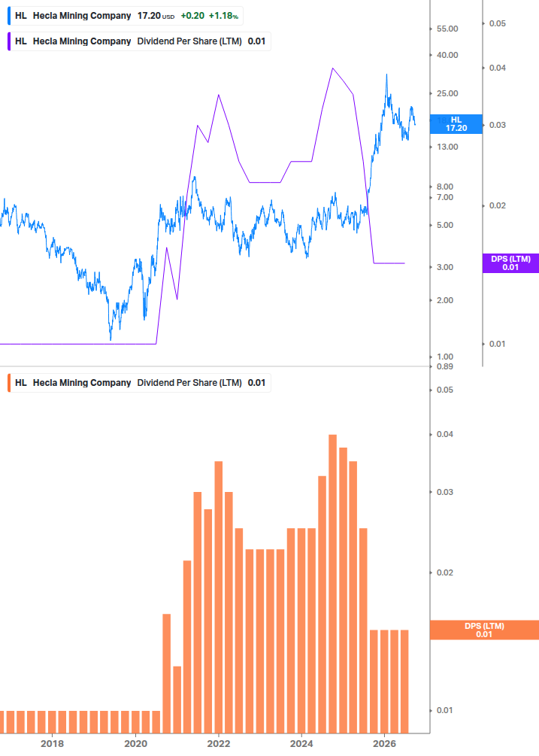Click the 2020 label on time axis
539x756 pixels.
[135, 743]
